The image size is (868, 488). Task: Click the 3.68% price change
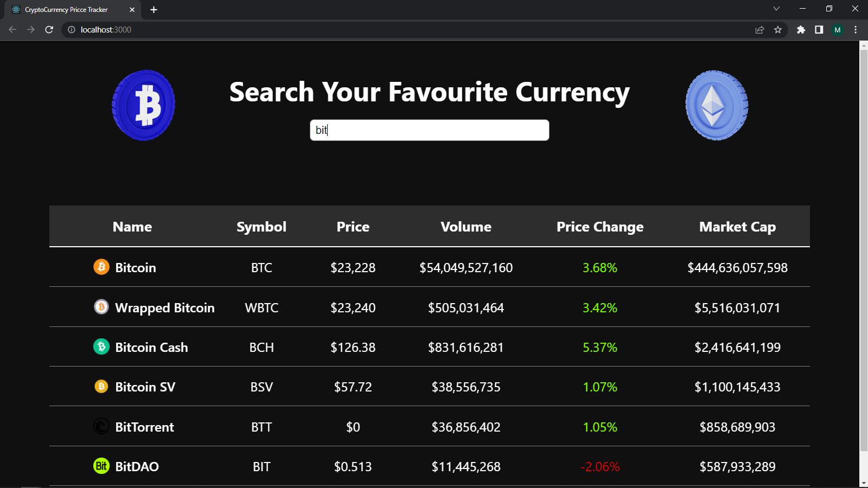click(600, 267)
